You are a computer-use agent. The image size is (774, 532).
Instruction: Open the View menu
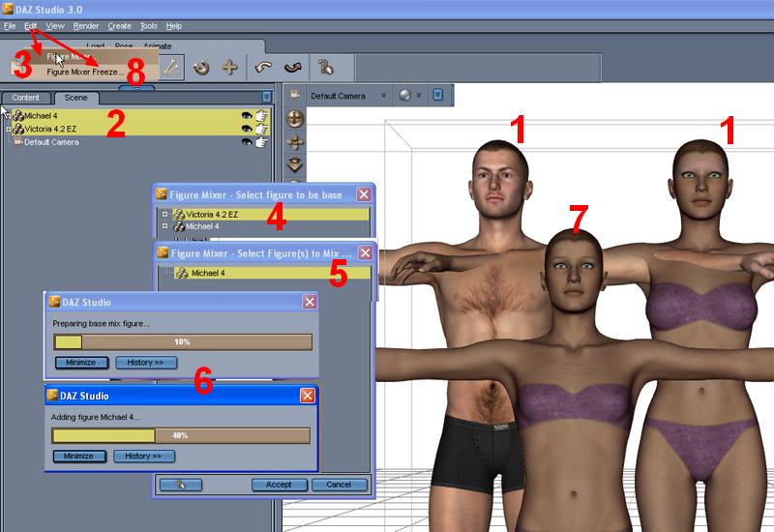pyautogui.click(x=55, y=26)
